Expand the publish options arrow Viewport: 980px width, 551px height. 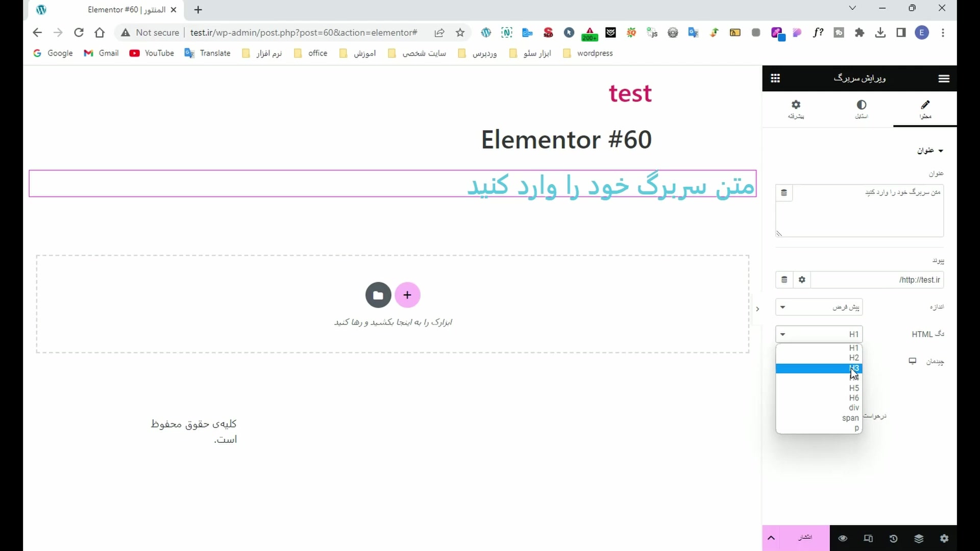(771, 538)
